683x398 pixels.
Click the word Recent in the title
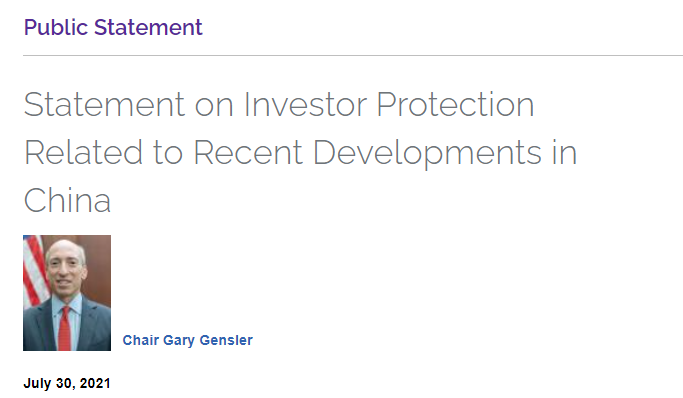coord(248,152)
